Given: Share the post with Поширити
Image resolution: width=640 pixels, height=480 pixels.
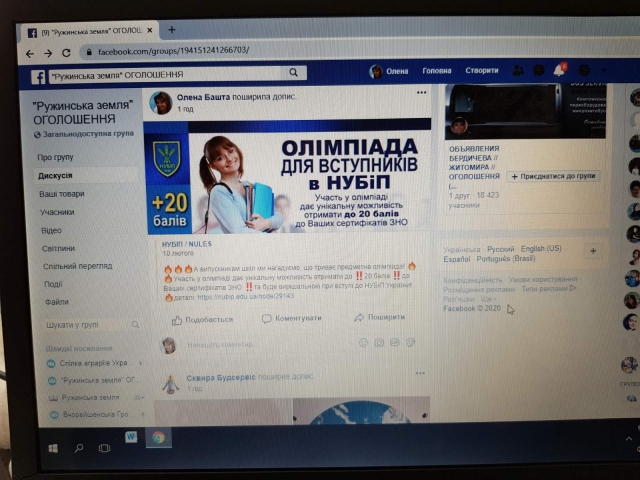Looking at the screenshot, I should coord(380,317).
